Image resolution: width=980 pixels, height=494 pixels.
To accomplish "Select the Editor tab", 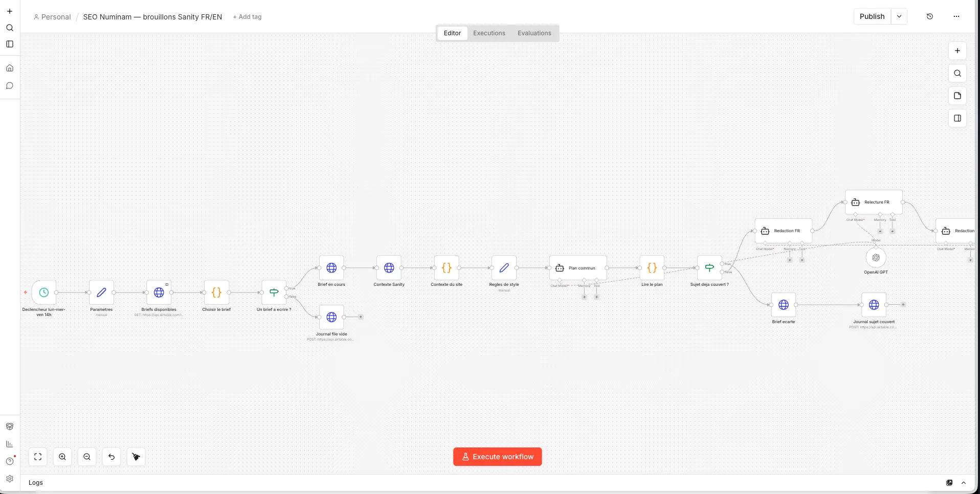I will click(x=452, y=33).
